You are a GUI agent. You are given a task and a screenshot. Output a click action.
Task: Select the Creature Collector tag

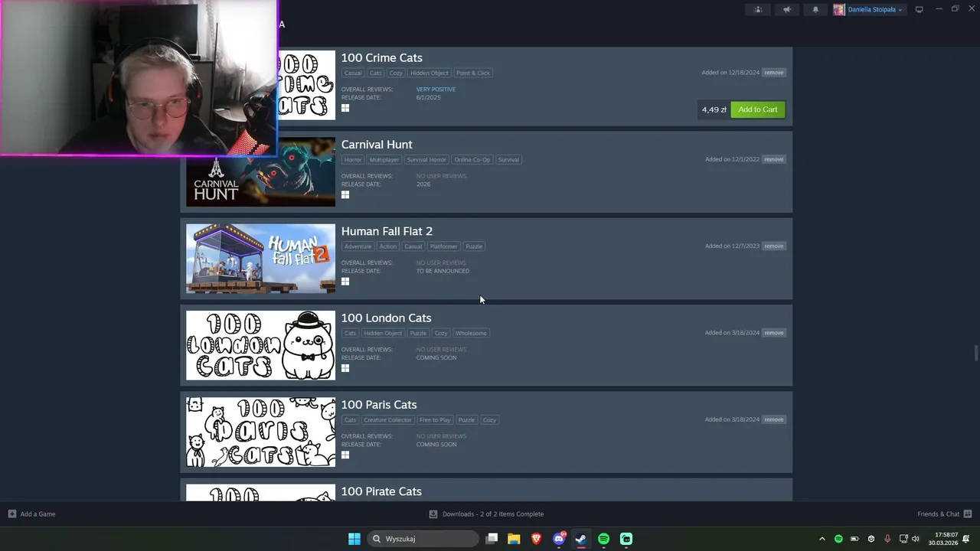(x=387, y=419)
